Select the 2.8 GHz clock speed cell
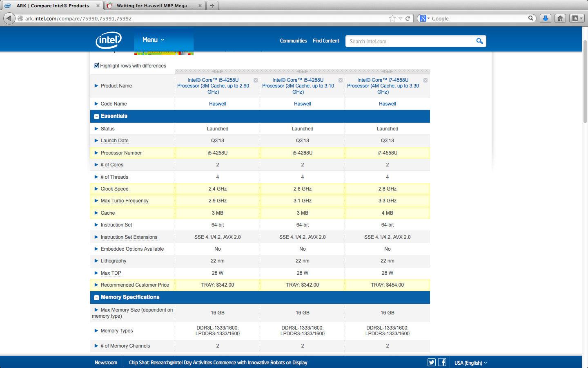Screen dimensions: 588x368 [388, 189]
